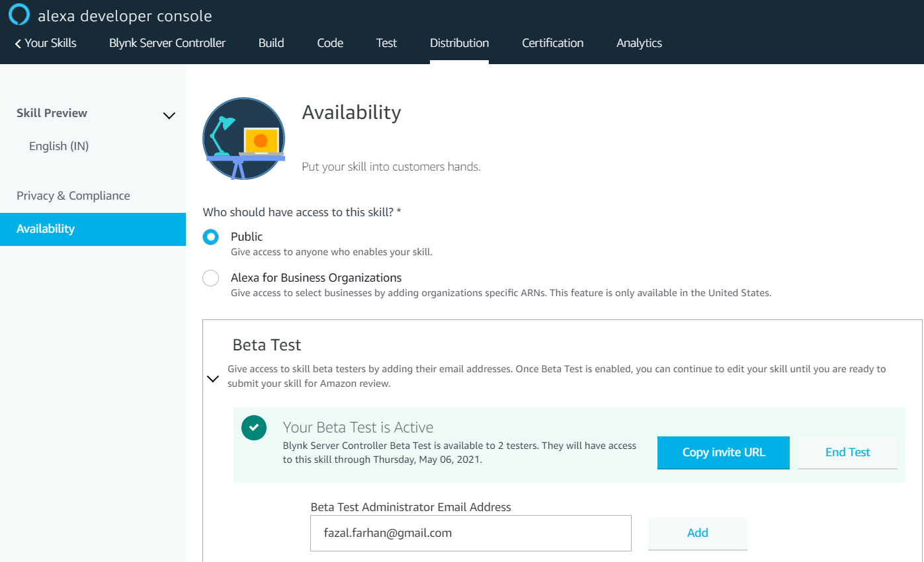This screenshot has width=924, height=562.
Task: Click the Availability page heading
Action: pos(352,112)
